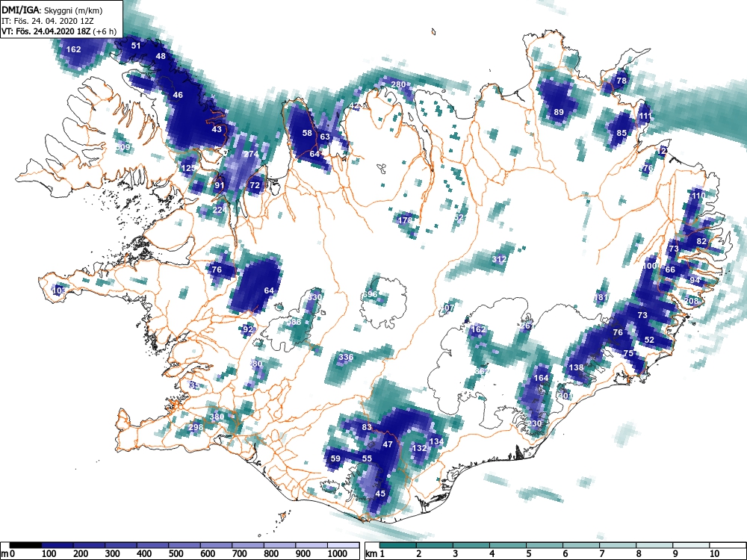Click the visibility value 78 in the northeast

(x=622, y=81)
